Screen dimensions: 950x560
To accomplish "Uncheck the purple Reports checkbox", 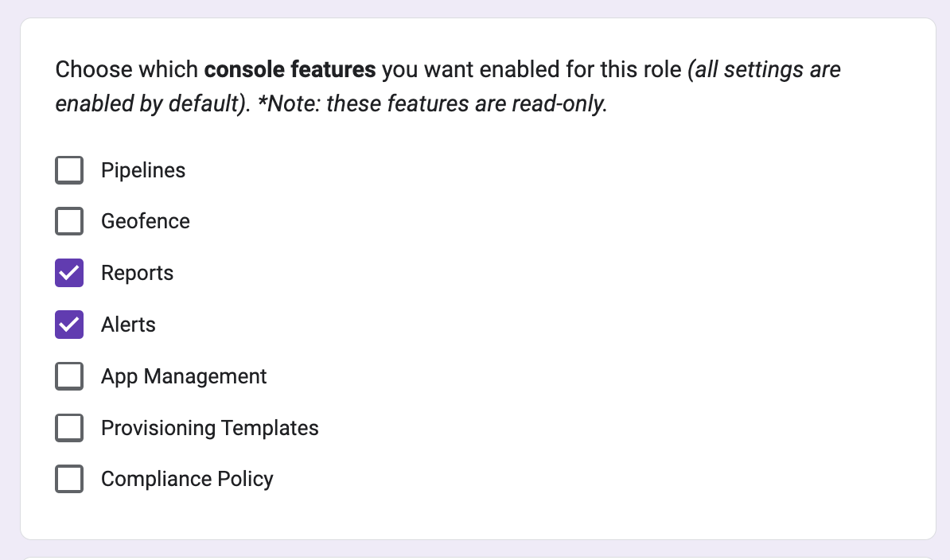I will click(69, 273).
